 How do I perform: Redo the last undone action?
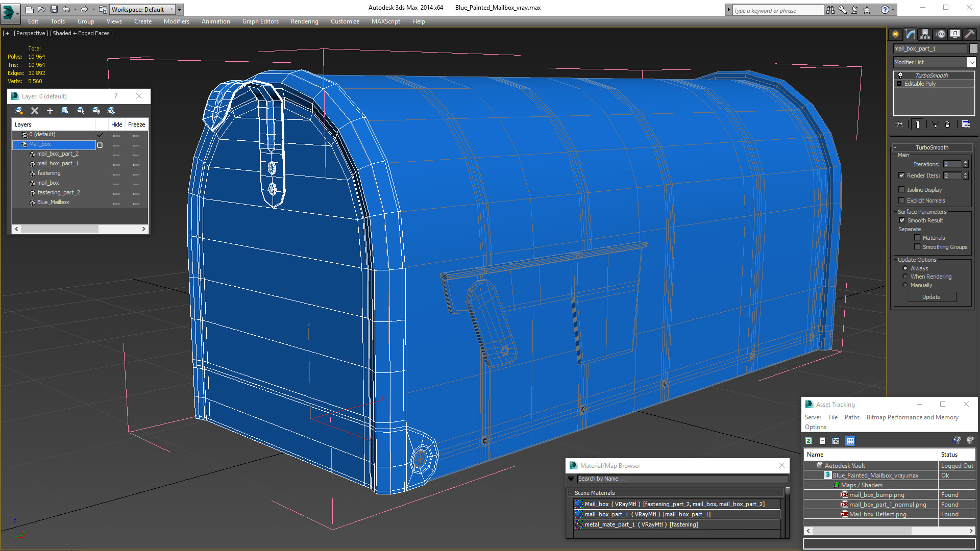84,9
